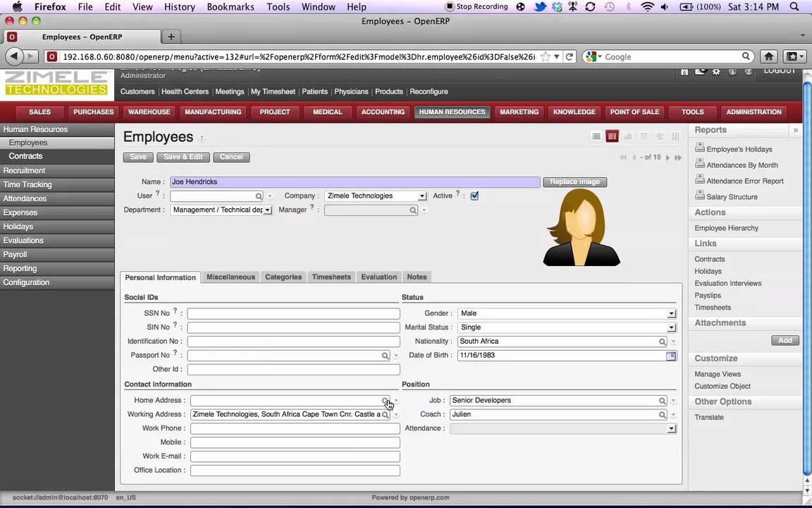Switch to calendar view icon
This screenshot has height=508, width=812.
[644, 136]
